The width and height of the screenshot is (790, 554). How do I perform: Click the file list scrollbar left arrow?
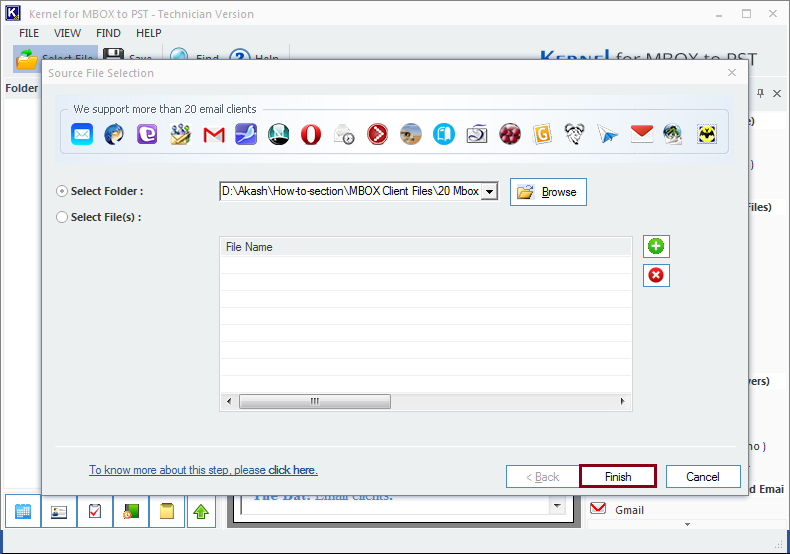click(x=229, y=401)
